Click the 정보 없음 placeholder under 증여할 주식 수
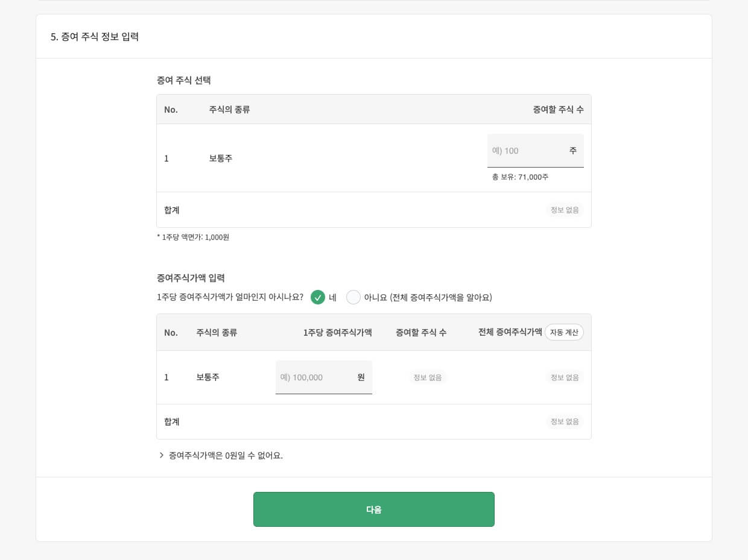This screenshot has height=560, width=748. (428, 377)
